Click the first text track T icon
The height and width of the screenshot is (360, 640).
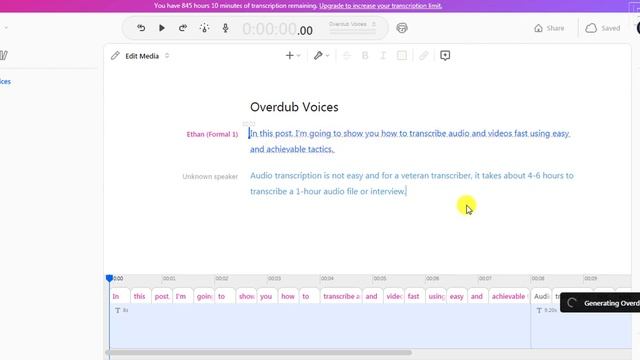click(118, 311)
